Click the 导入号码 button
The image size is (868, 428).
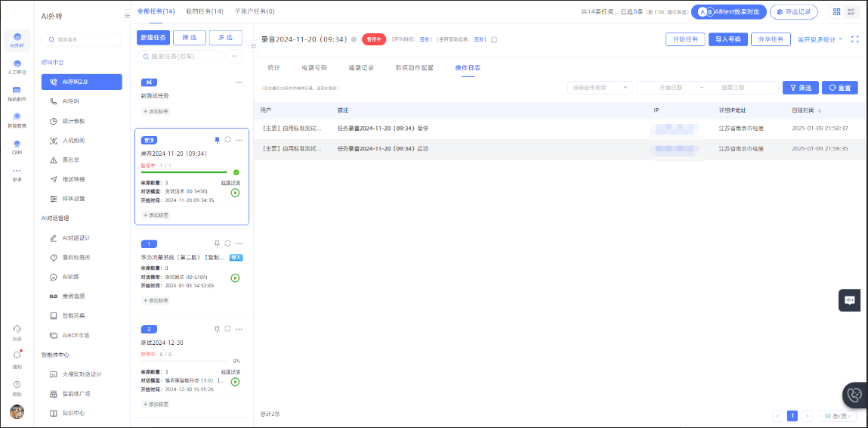pos(727,39)
